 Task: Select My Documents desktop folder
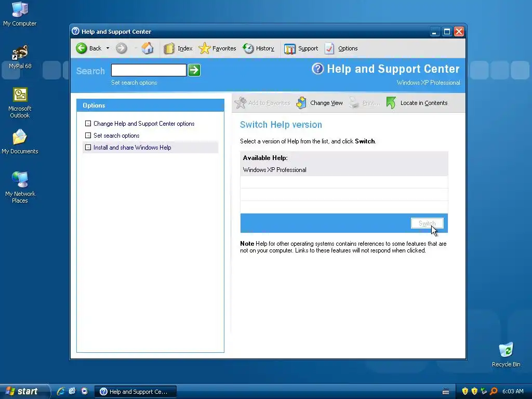pos(20,142)
